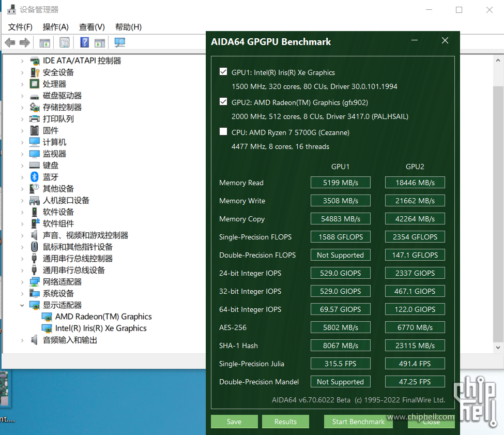This screenshot has height=435, width=504.
Task: Click the Forward navigation arrow in Device Manager
Action: coord(25,42)
